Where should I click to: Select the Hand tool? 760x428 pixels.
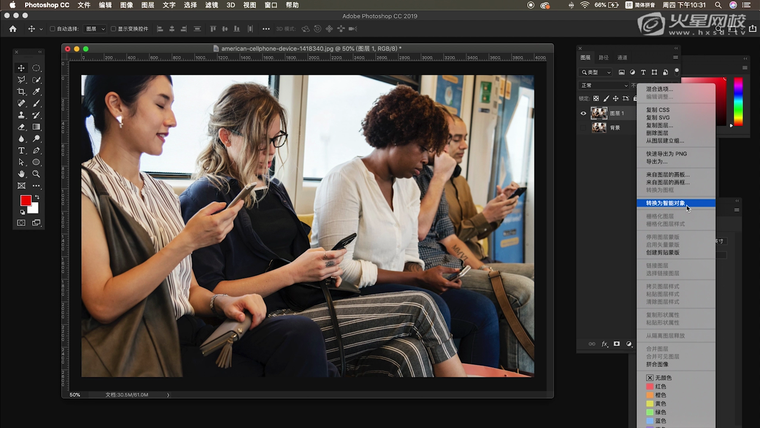[21, 173]
